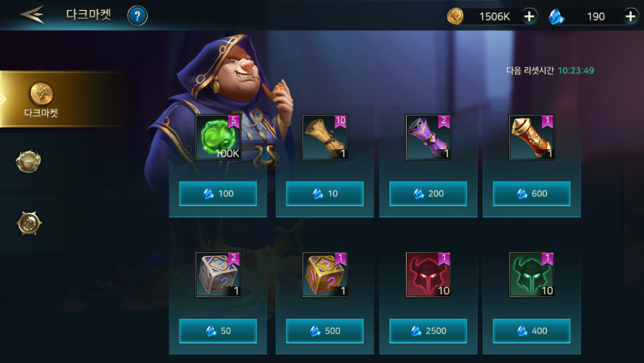644x363 pixels.
Task: Switch to the third shop tab with round badge icon
Action: (x=29, y=224)
